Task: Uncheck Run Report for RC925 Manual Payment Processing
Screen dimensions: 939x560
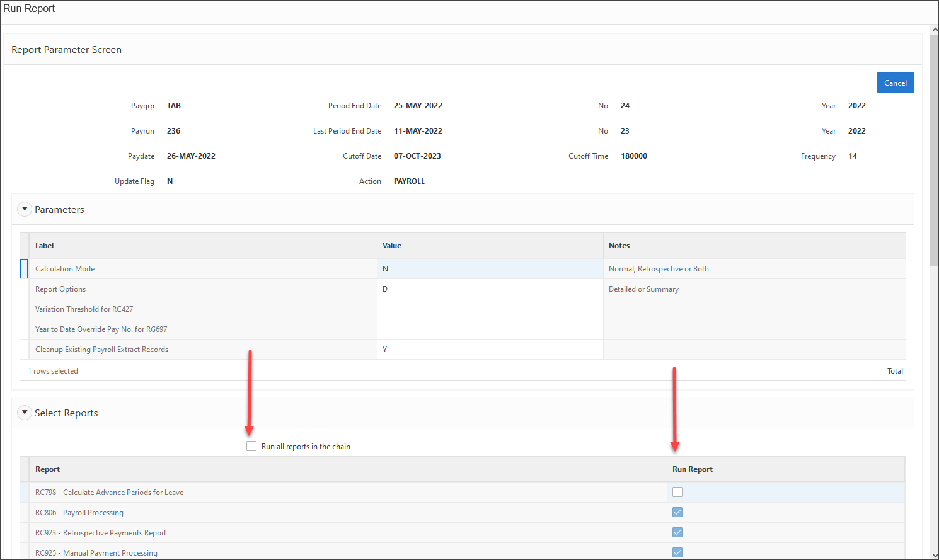Action: point(677,552)
